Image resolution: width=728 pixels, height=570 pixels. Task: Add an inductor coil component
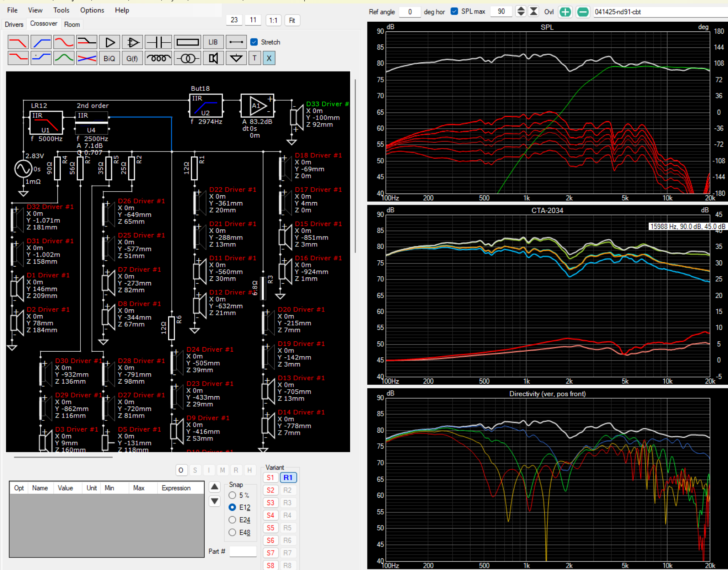pyautogui.click(x=159, y=58)
